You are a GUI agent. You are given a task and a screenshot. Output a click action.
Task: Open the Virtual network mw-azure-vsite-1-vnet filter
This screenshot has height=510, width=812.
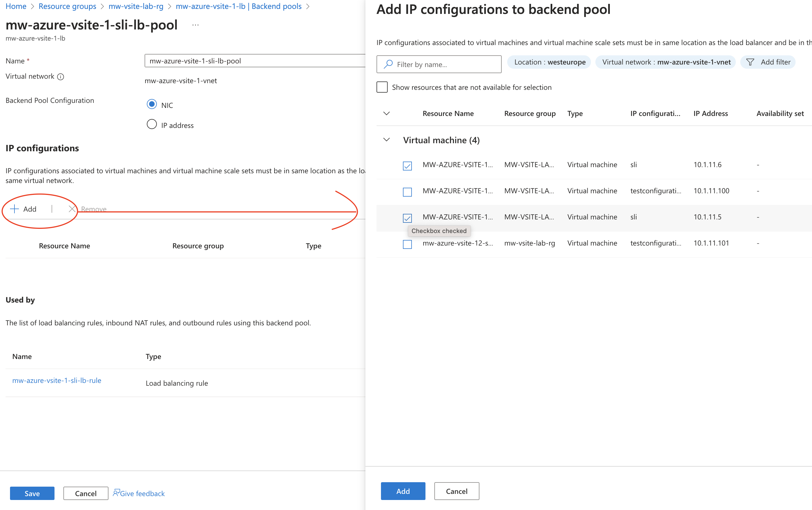click(x=665, y=62)
